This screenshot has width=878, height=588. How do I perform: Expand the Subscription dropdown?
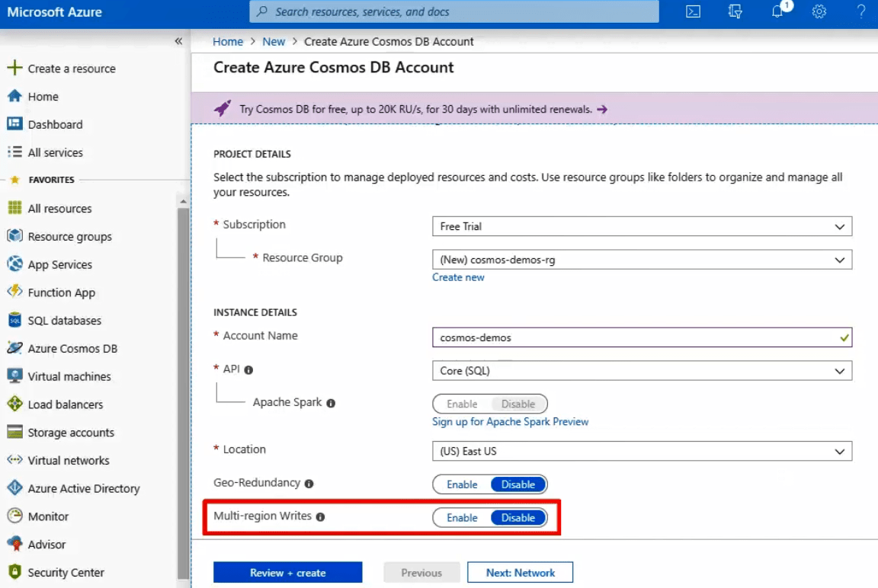pyautogui.click(x=642, y=226)
